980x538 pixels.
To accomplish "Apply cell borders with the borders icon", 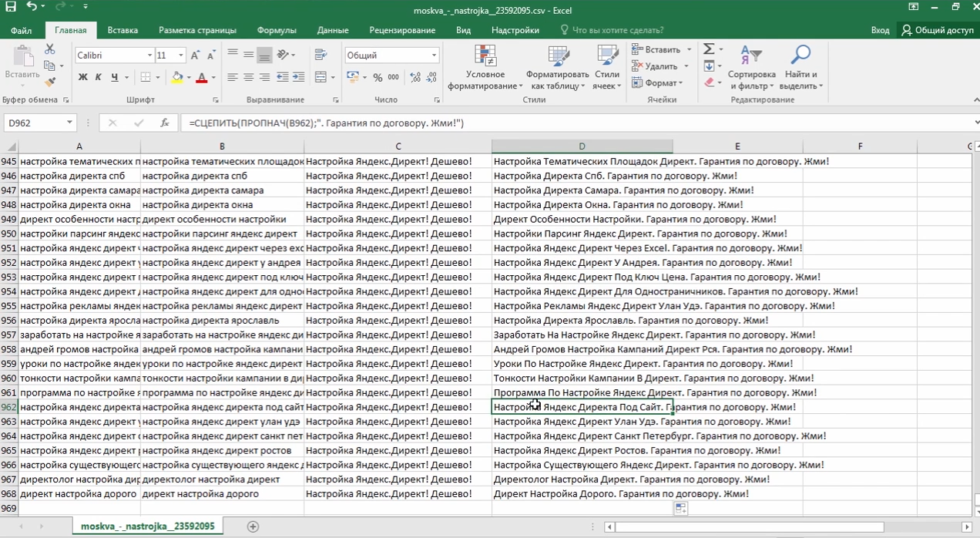I will (x=146, y=77).
